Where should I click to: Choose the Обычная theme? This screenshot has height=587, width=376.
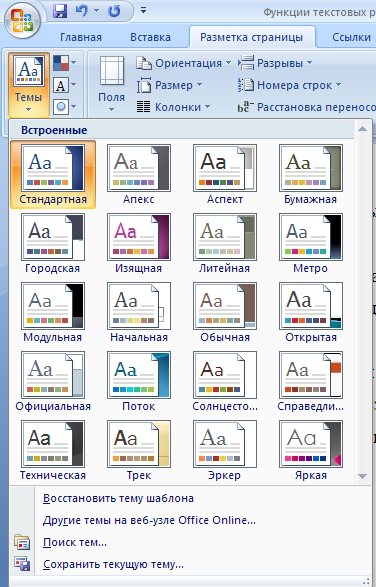pyautogui.click(x=225, y=312)
